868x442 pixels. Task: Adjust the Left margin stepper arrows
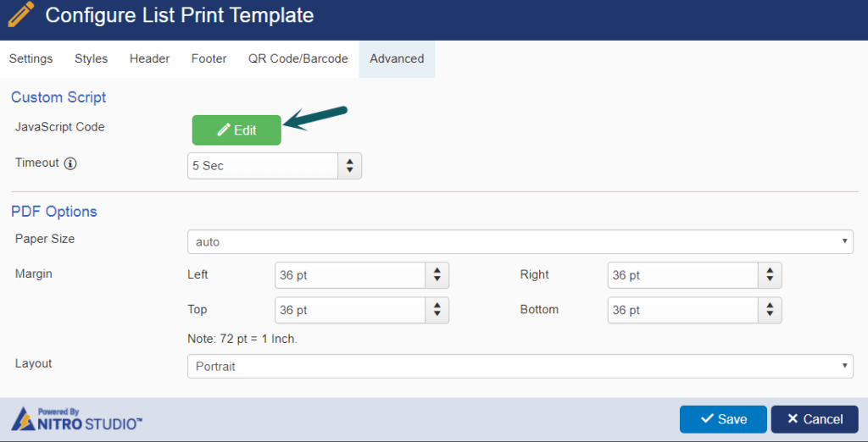point(437,275)
